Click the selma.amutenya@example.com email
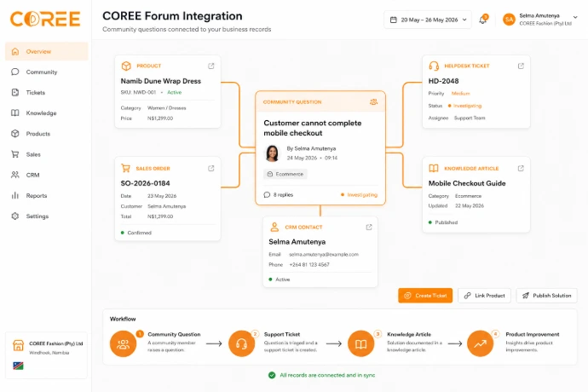The width and height of the screenshot is (588, 392). point(324,254)
